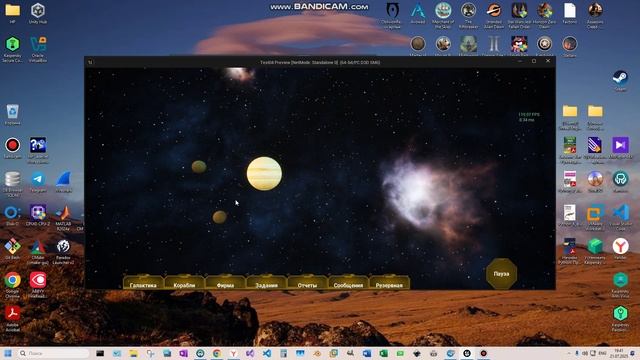Open the Фирма tab in the game
The image size is (640, 360).
pos(225,282)
